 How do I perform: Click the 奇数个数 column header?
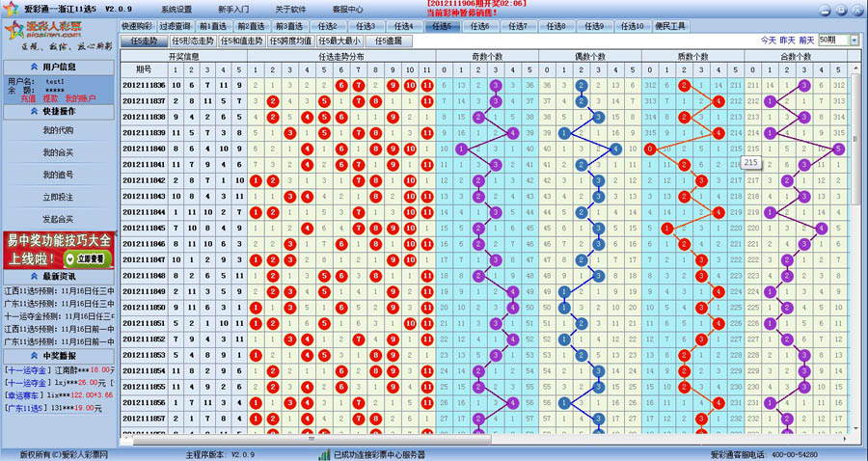487,57
